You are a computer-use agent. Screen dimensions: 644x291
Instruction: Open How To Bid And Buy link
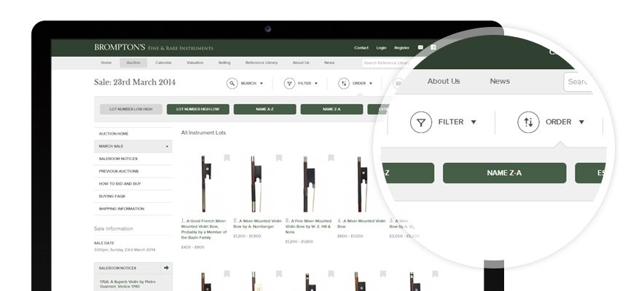(133, 183)
